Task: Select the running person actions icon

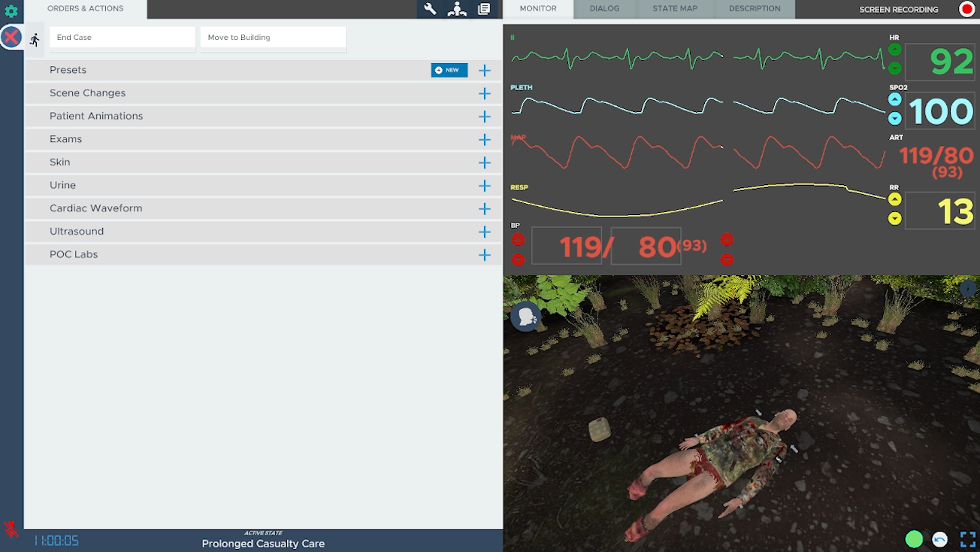Action: click(35, 40)
